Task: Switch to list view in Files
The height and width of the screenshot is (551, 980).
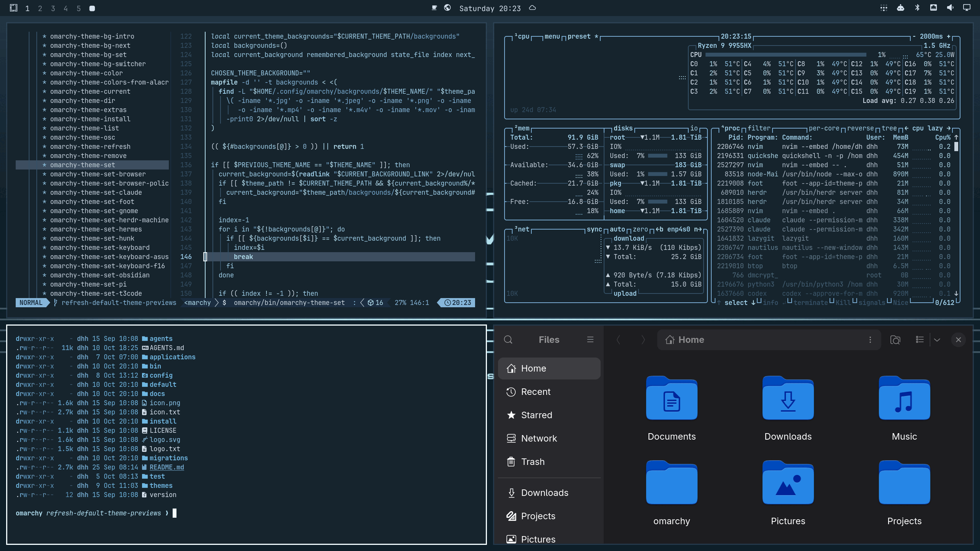Action: [x=920, y=340]
